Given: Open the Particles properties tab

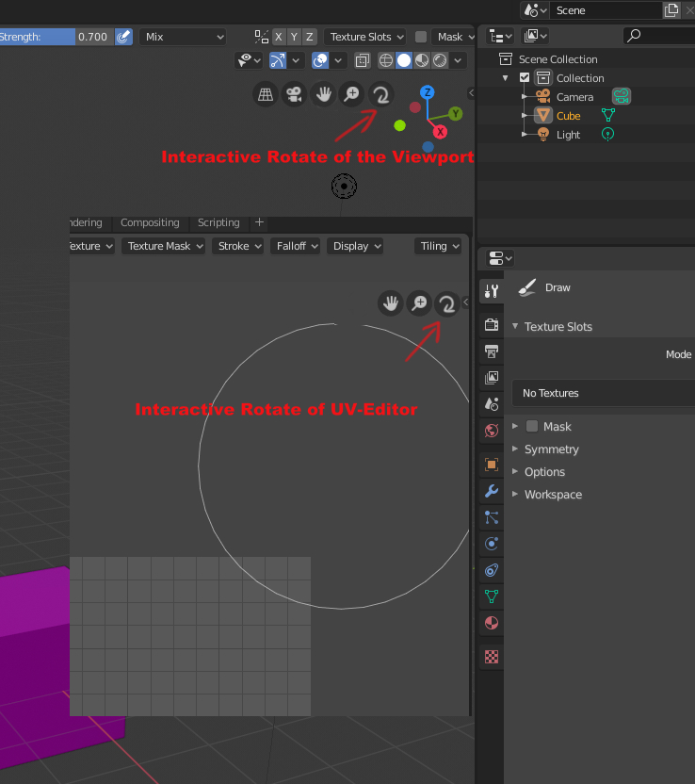Looking at the screenshot, I should pyautogui.click(x=492, y=517).
